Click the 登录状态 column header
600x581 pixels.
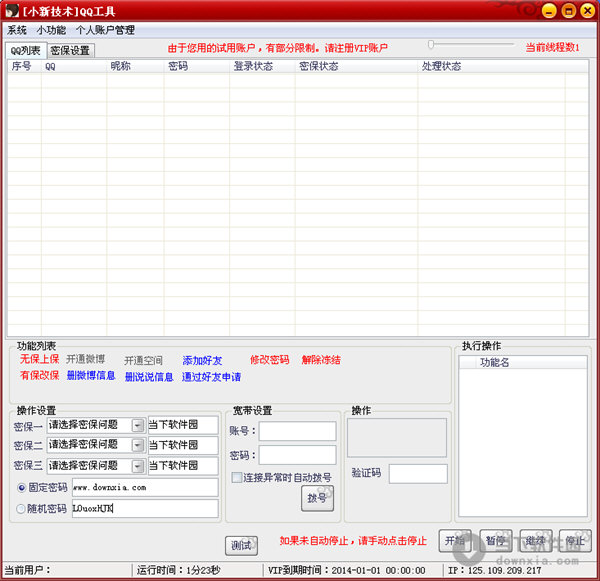pyautogui.click(x=262, y=66)
